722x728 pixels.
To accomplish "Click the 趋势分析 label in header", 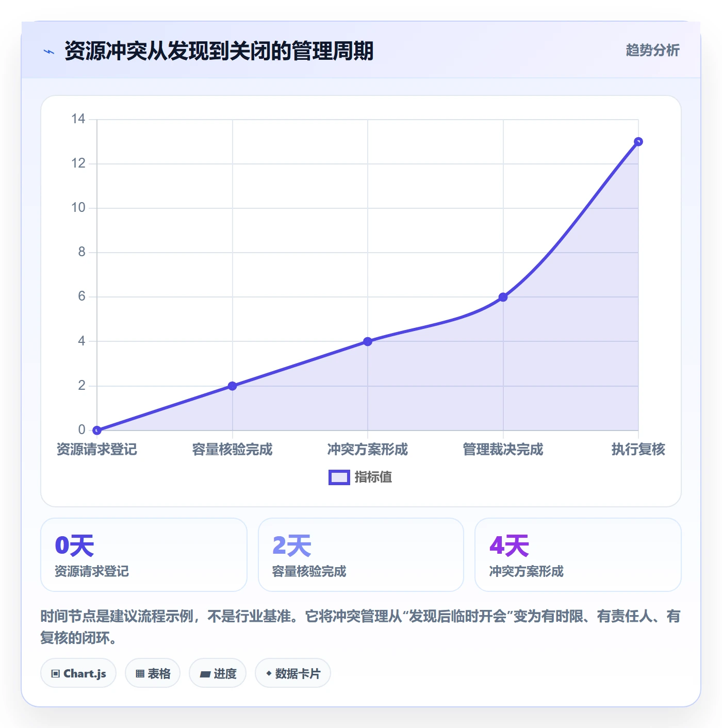I will click(652, 50).
